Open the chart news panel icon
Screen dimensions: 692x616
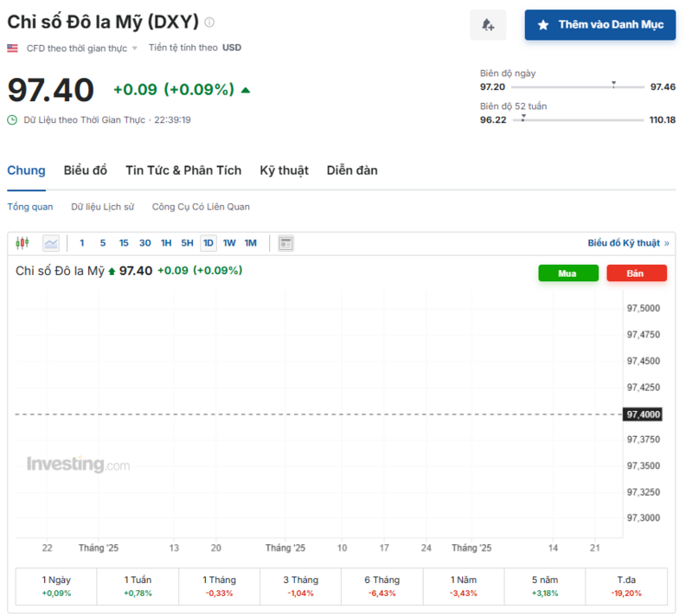pos(286,243)
